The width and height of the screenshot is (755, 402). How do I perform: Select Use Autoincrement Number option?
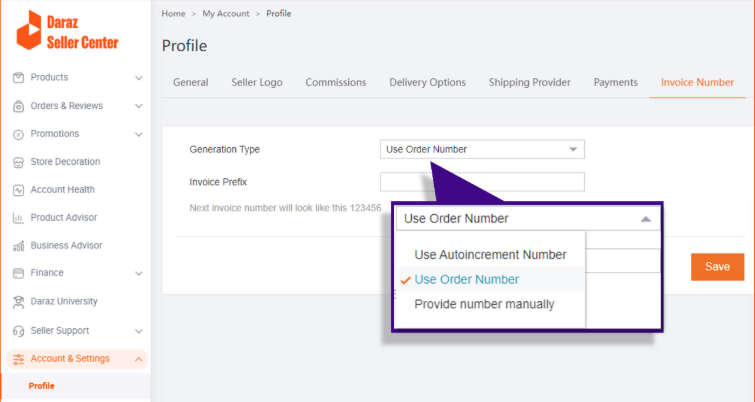490,255
